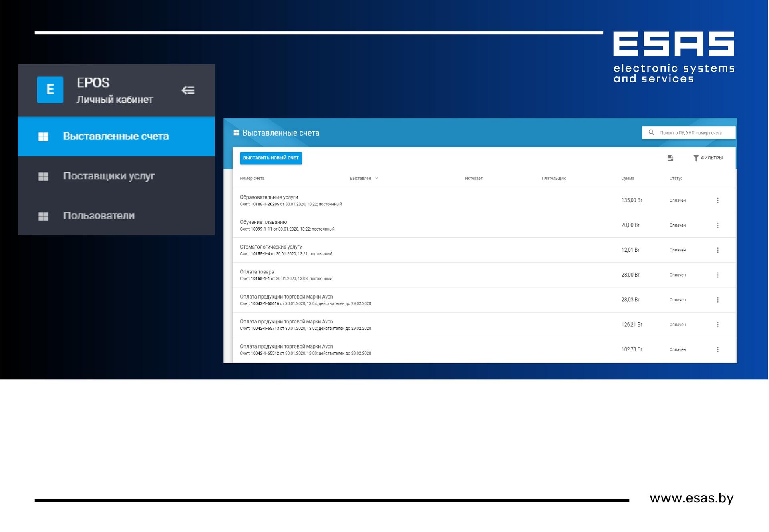Open the three-dot menu for Стоматологические услуги

coord(717,250)
